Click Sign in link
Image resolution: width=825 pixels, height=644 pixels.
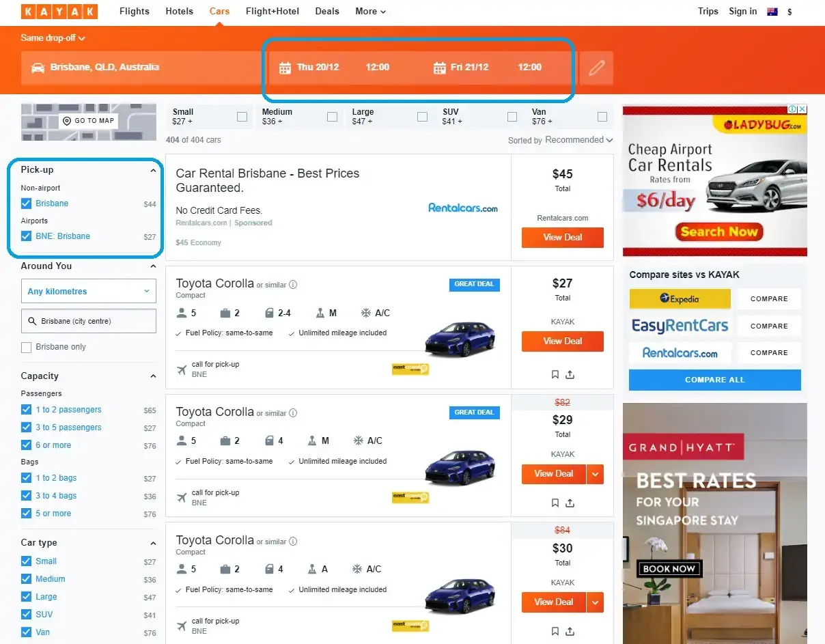coord(743,12)
